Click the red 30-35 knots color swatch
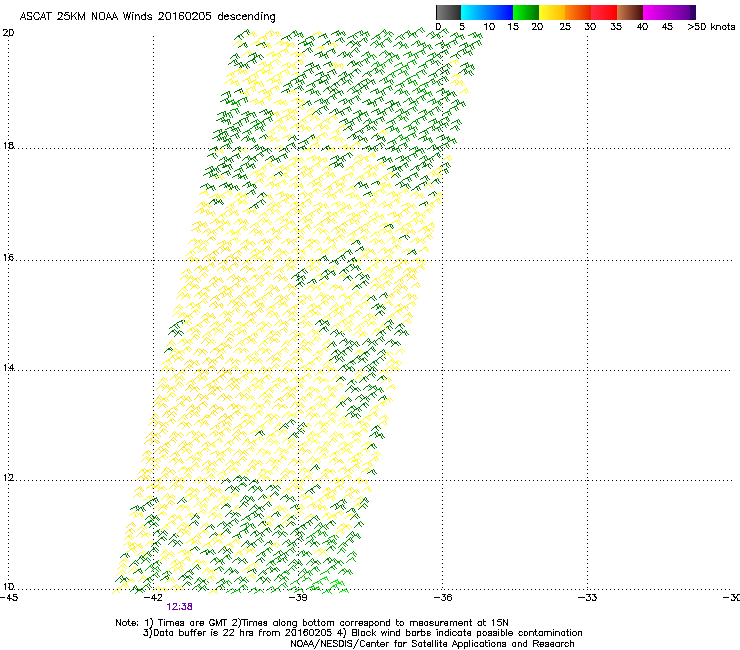Screen dimensions: 740x650 tap(604, 12)
